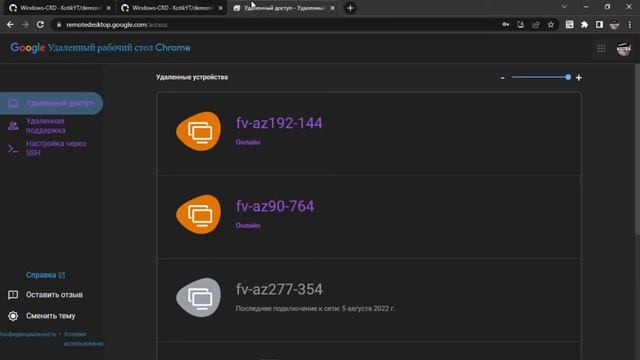The image size is (640, 360).
Task: Select the Удаленный доступ browser tab
Action: 284,8
